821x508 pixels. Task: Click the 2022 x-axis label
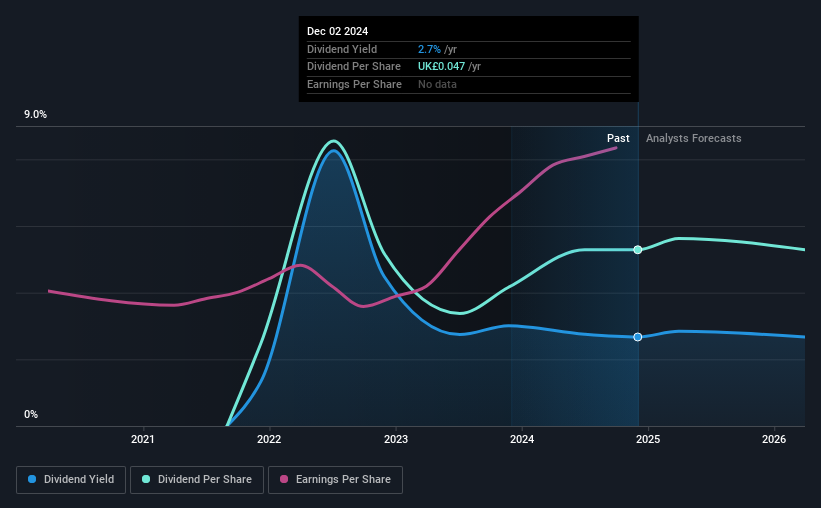(269, 439)
